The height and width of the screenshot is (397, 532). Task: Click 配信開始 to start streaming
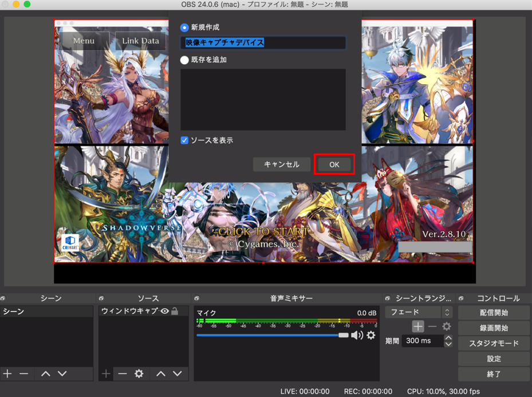494,313
